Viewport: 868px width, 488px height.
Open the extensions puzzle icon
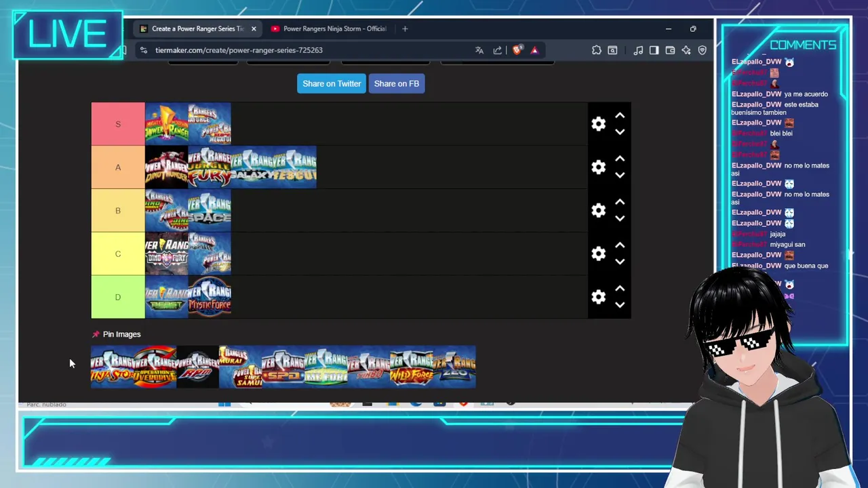[x=596, y=50]
